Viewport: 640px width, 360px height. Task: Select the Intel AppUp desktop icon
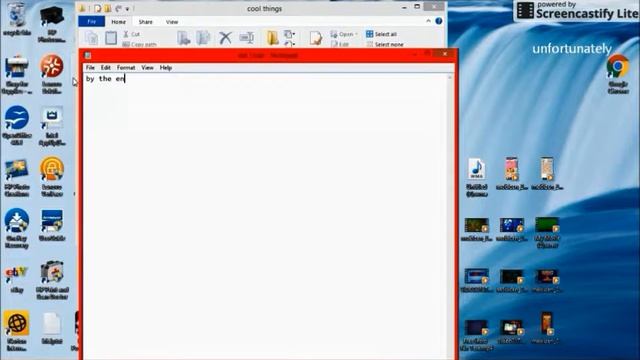pyautogui.click(x=51, y=126)
